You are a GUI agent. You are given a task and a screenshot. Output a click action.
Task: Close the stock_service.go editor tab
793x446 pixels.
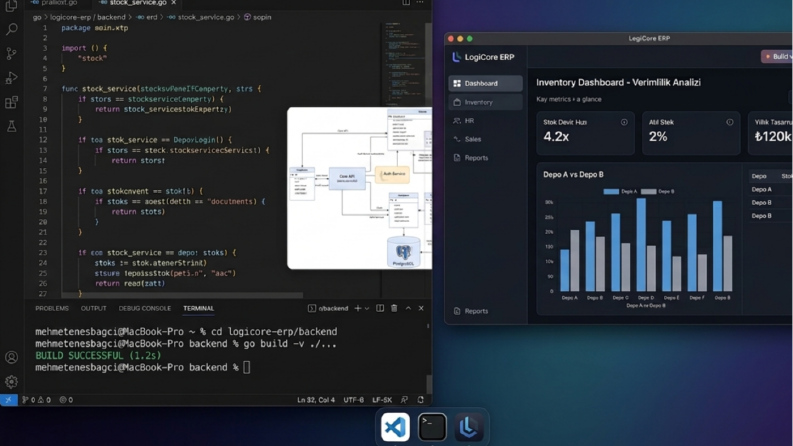tap(173, 3)
